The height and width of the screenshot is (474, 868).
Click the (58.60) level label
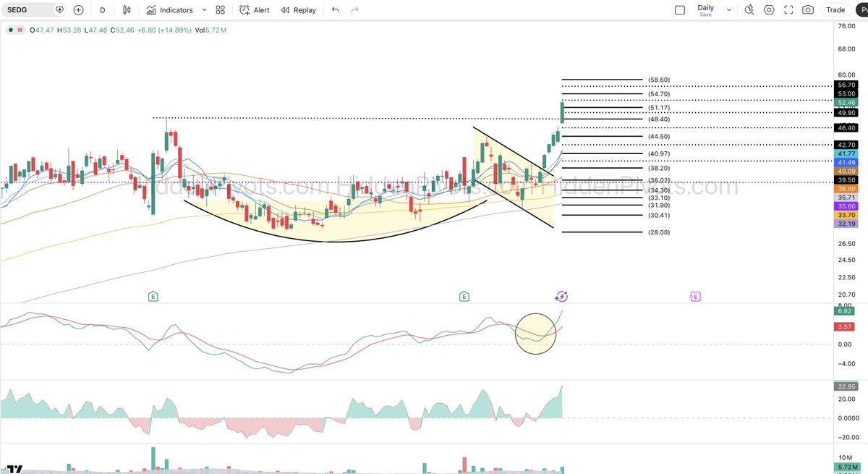tap(659, 80)
